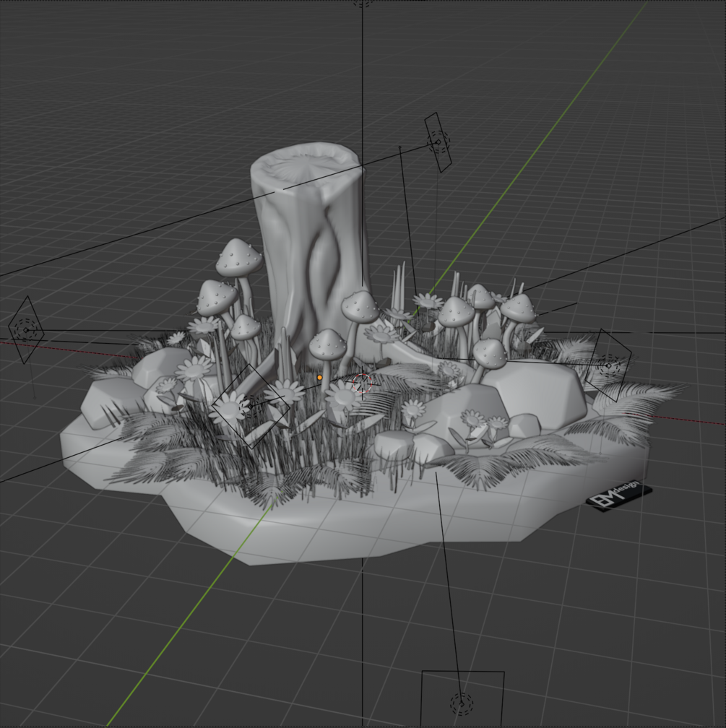Select the area light at far right
This screenshot has width=726, height=728.
tap(608, 365)
